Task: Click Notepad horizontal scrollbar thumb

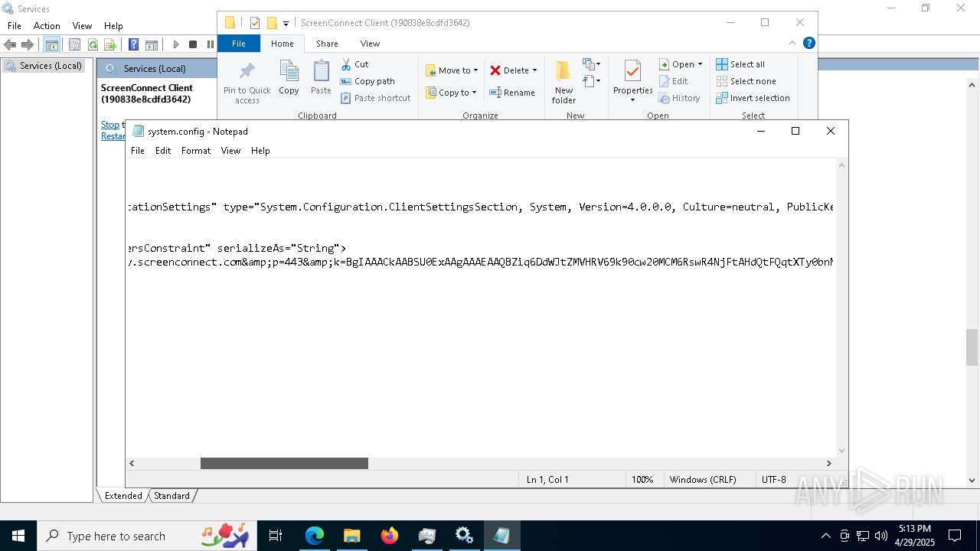Action: pyautogui.click(x=284, y=463)
